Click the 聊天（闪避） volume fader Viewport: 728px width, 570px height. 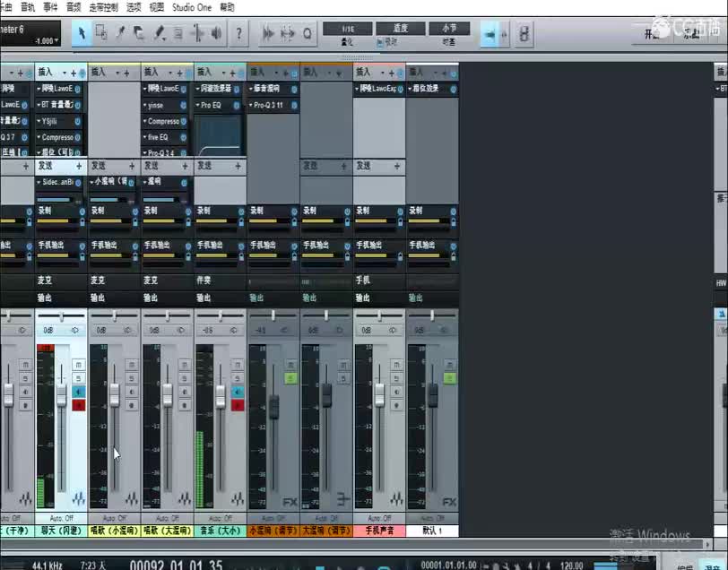[x=61, y=394]
